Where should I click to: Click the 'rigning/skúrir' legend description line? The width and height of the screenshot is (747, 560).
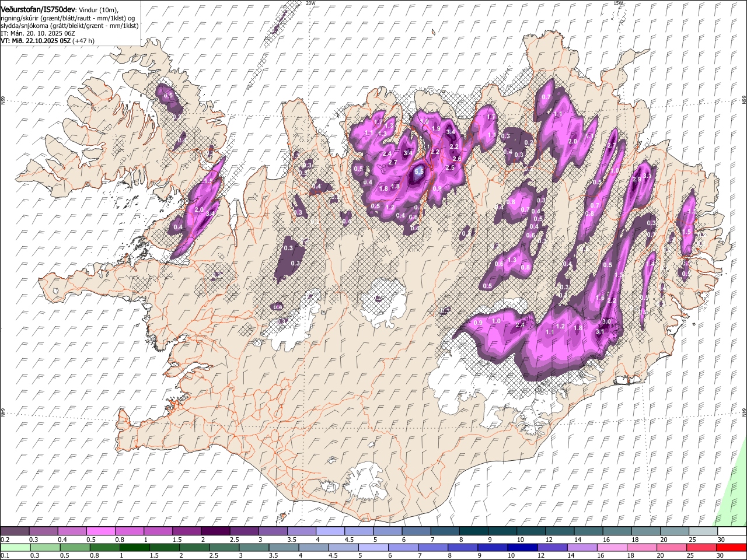point(68,18)
